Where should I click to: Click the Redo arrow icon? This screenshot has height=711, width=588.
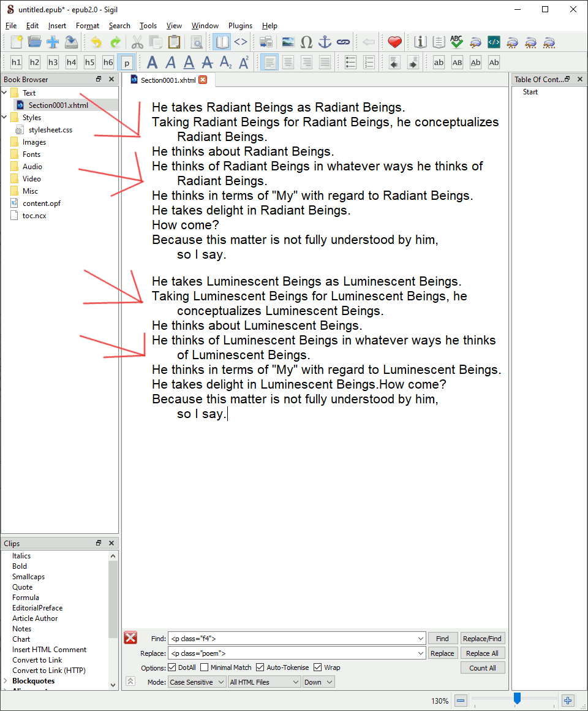point(115,42)
